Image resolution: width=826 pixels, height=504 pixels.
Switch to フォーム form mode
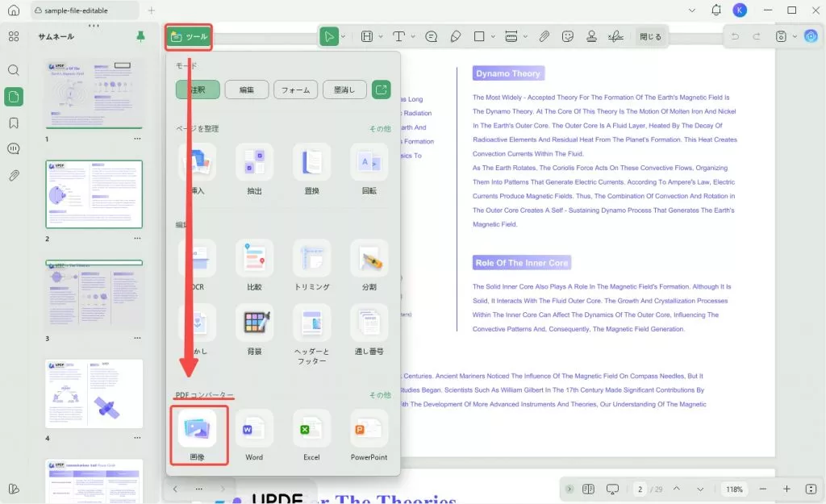(x=295, y=90)
